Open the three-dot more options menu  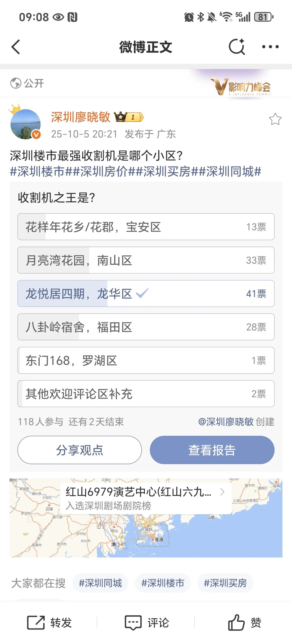270,47
